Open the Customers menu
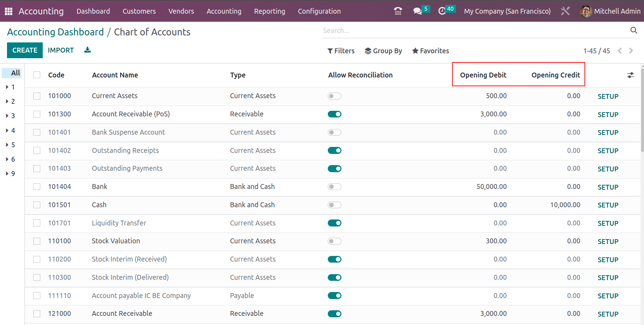The width and height of the screenshot is (644, 325). (139, 11)
